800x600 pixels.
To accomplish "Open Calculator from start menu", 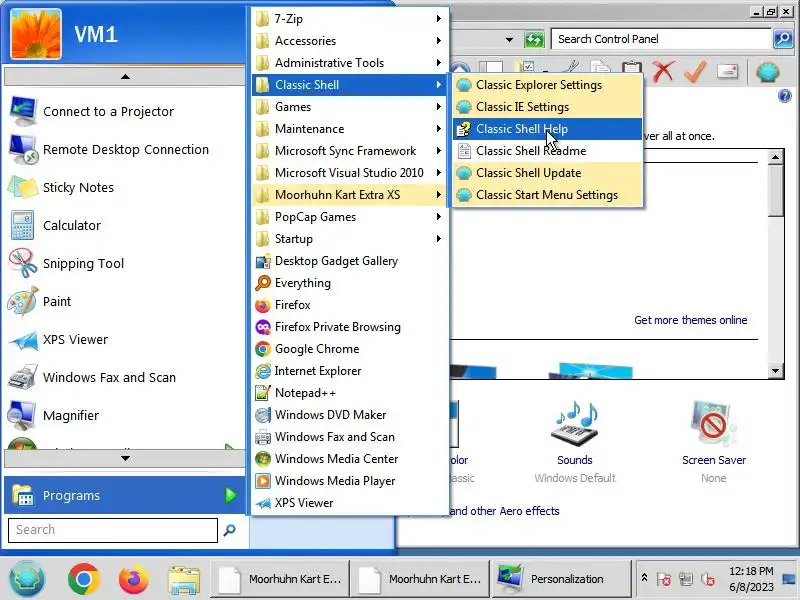I will [x=124, y=226].
